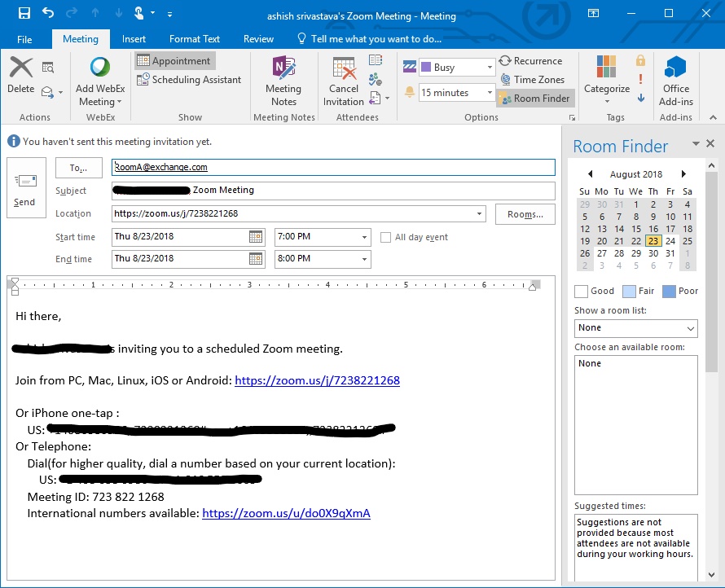This screenshot has height=588, width=725.
Task: Switch to Scheduling Assistant view
Action: point(189,80)
